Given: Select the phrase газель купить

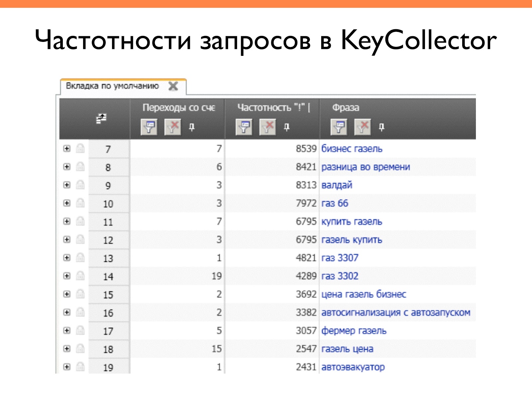Looking at the screenshot, I should [x=352, y=240].
